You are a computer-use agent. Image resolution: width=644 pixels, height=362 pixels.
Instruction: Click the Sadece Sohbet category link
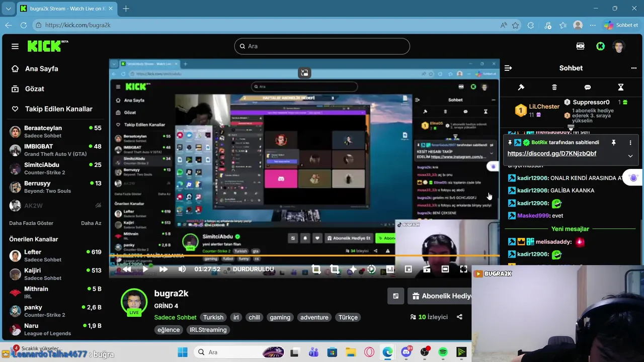[x=175, y=318]
